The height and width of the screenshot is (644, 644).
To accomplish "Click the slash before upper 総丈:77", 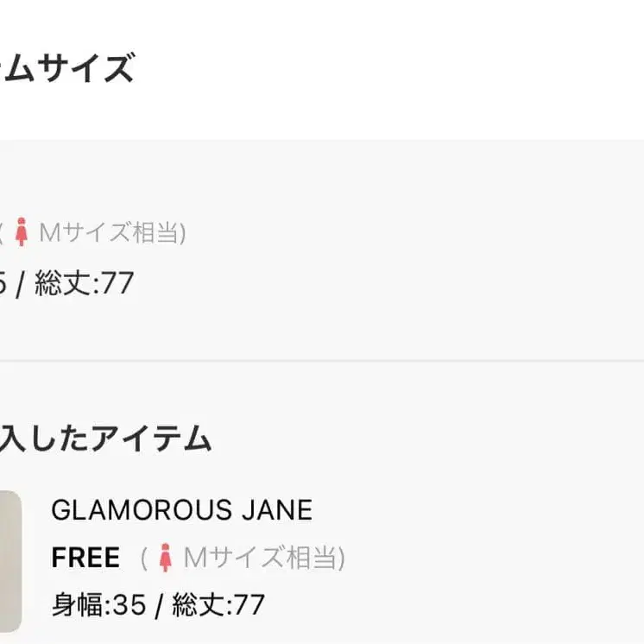I will click(x=20, y=283).
